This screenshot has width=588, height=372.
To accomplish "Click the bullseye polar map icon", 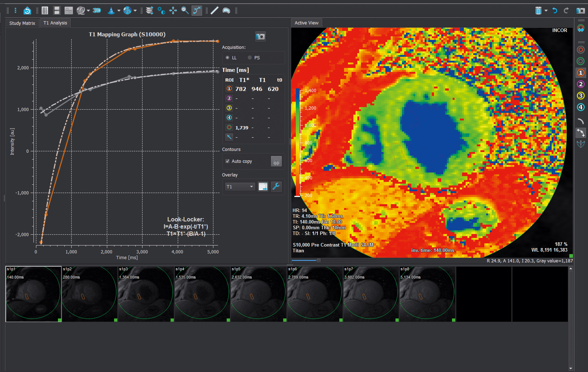I will (127, 10).
